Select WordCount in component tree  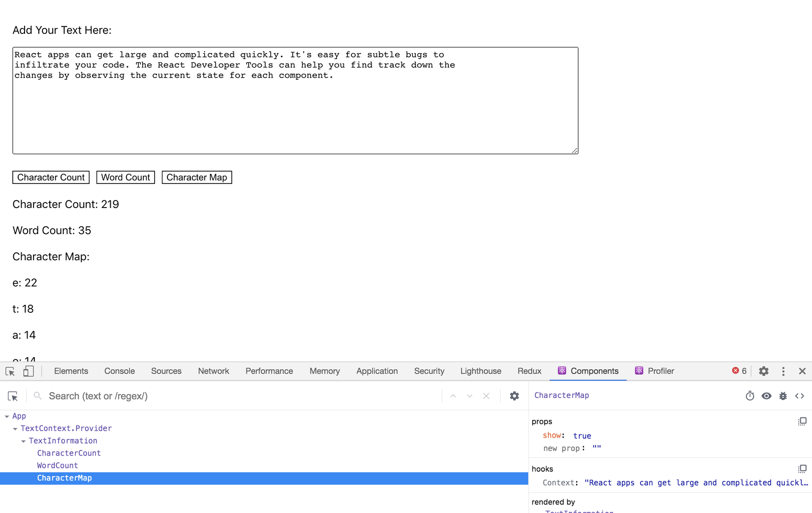coord(58,465)
